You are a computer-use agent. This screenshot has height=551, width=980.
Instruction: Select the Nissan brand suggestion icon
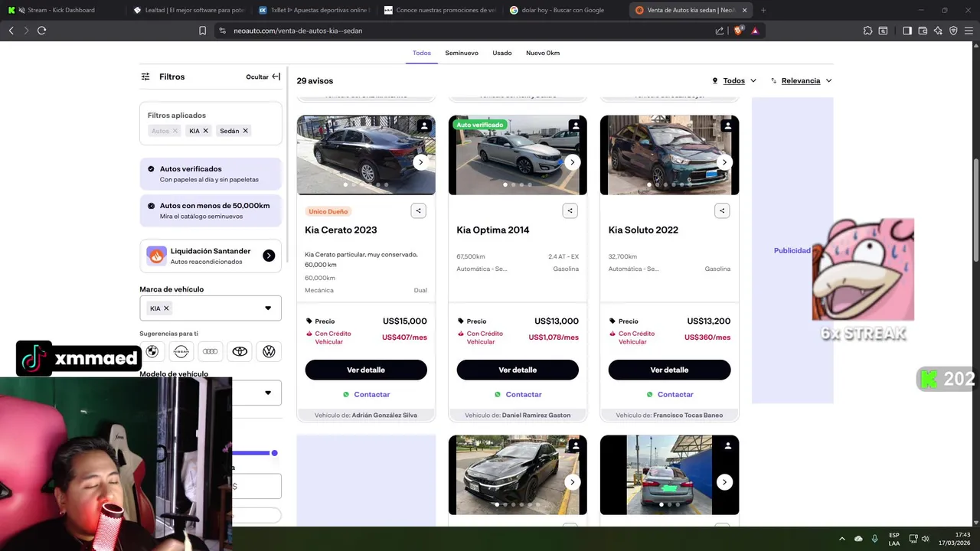pyautogui.click(x=181, y=351)
